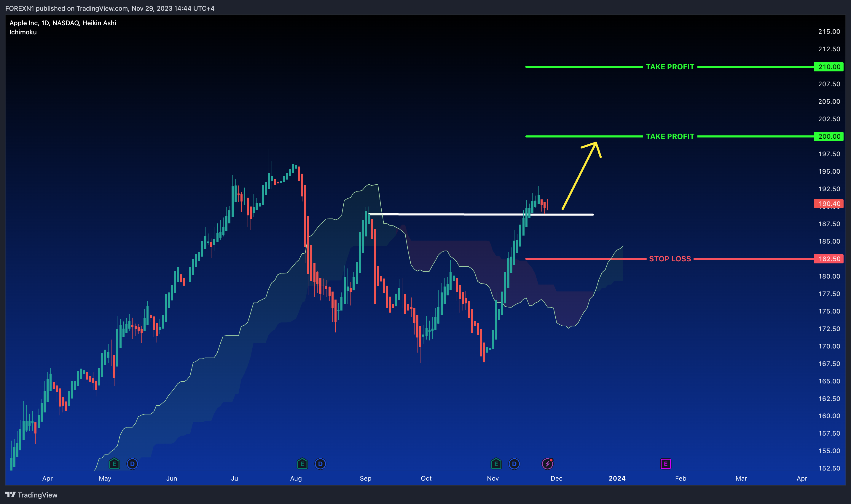The image size is (851, 504).
Task: Click the 210.00 take profit price label
Action: [x=828, y=67]
